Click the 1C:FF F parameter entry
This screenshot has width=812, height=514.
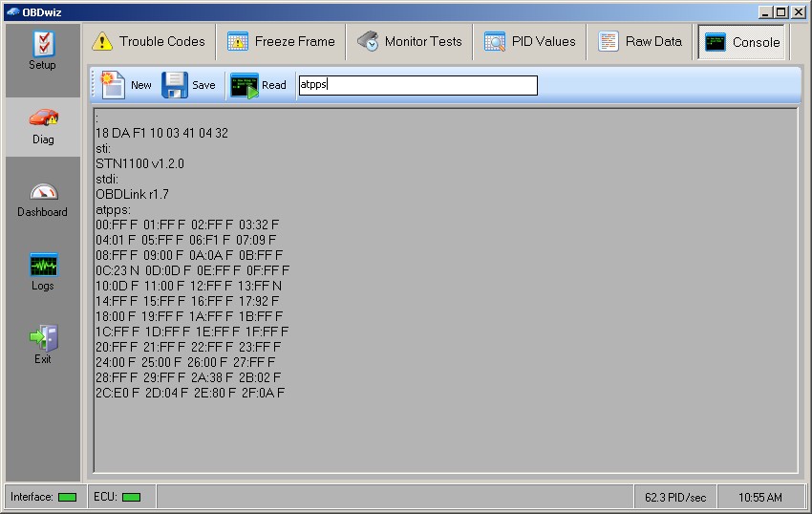[x=118, y=332]
